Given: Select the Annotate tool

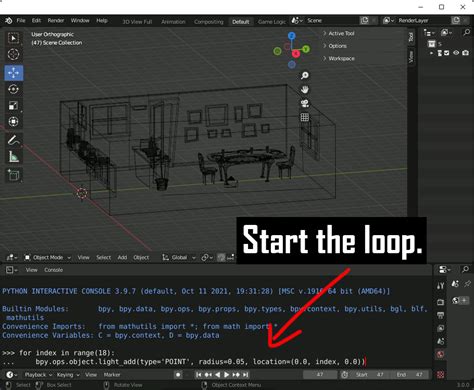Looking at the screenshot, I should coord(13,140).
